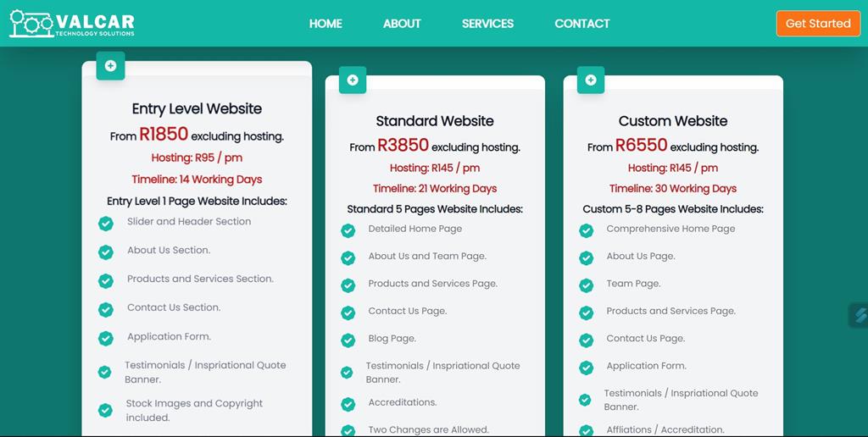Click the floating widget icon on right edge
This screenshot has height=437, width=868.
click(x=860, y=315)
